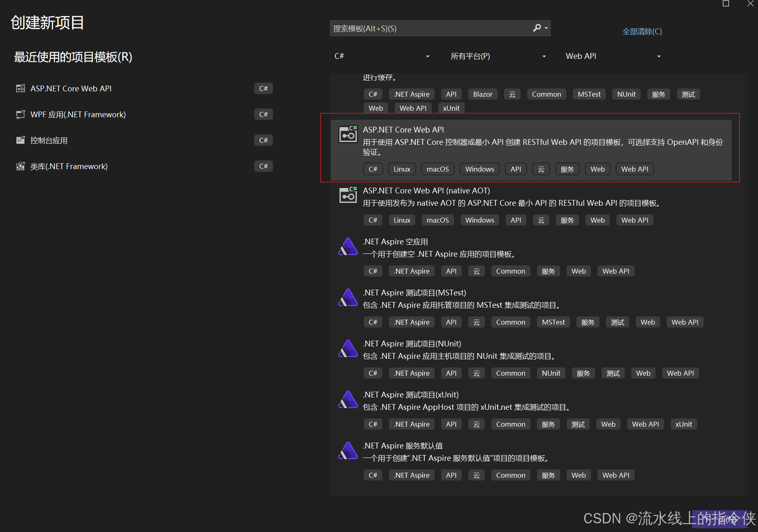The height and width of the screenshot is (532, 758).
Task: Open the search options dropdown arrow
Action: click(x=546, y=28)
